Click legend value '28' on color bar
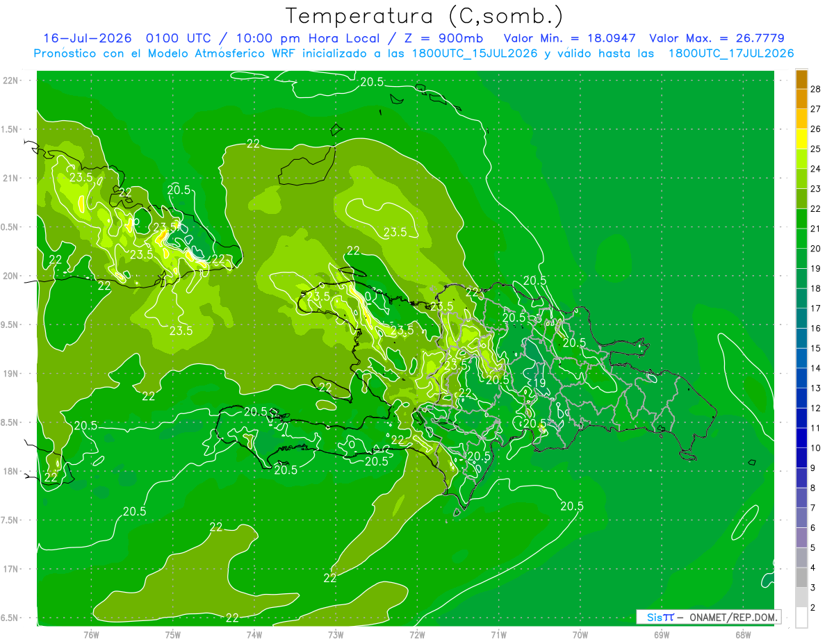Screen dimensions: 834x644 [817, 89]
